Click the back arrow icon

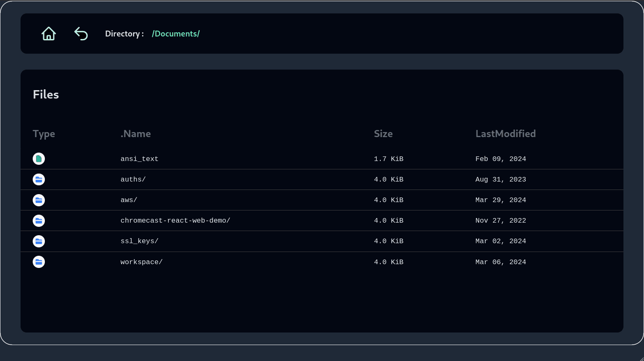click(81, 34)
